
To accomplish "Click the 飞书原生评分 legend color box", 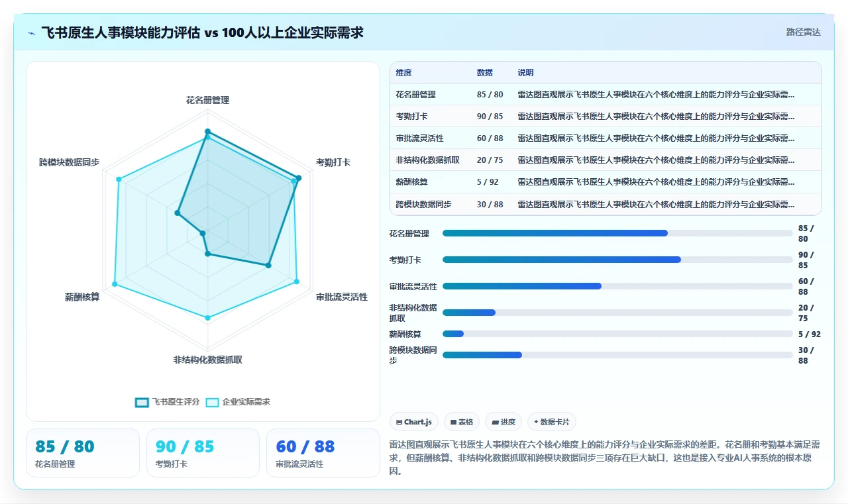I will 142,402.
